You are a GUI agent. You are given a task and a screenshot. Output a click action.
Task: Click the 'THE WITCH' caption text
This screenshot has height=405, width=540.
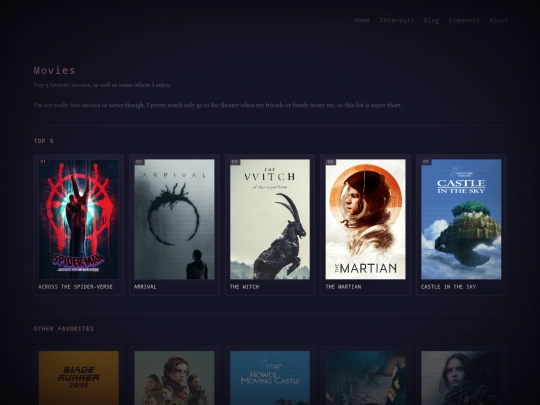pos(244,287)
